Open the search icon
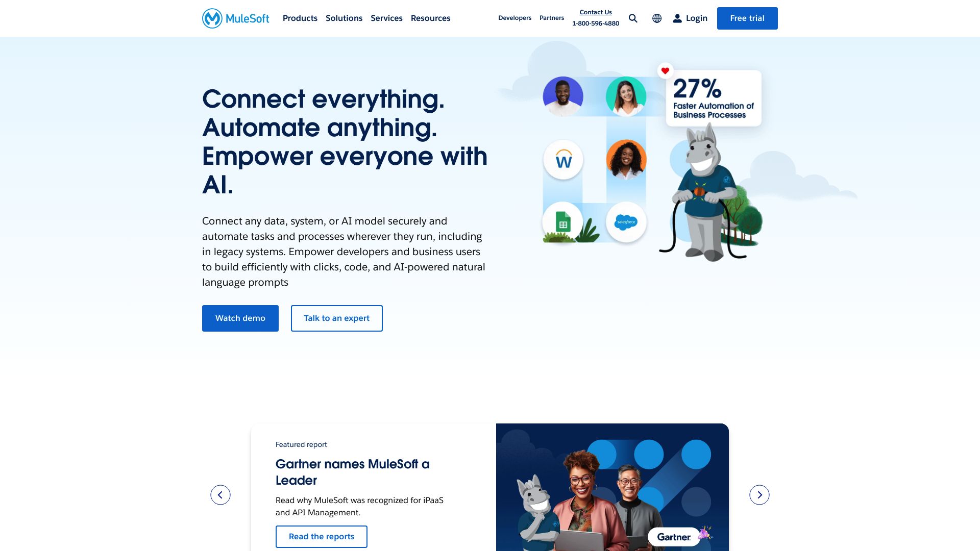Viewport: 980px width, 551px height. pos(633,18)
